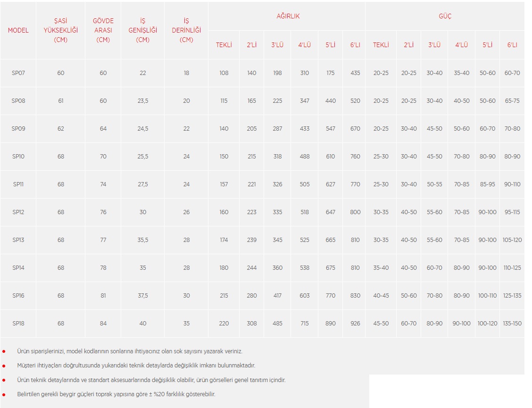Click the red bullet beside the beygir güçleri note

click(4, 394)
